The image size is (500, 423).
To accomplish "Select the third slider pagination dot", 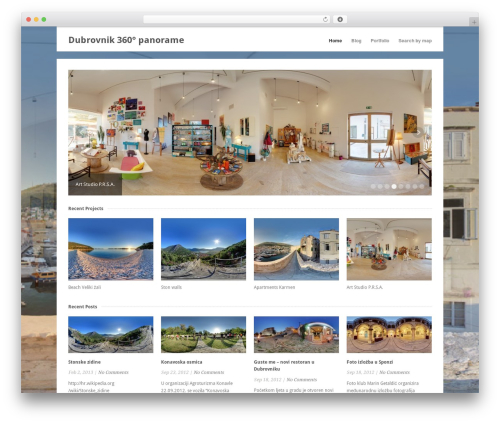I will point(387,186).
